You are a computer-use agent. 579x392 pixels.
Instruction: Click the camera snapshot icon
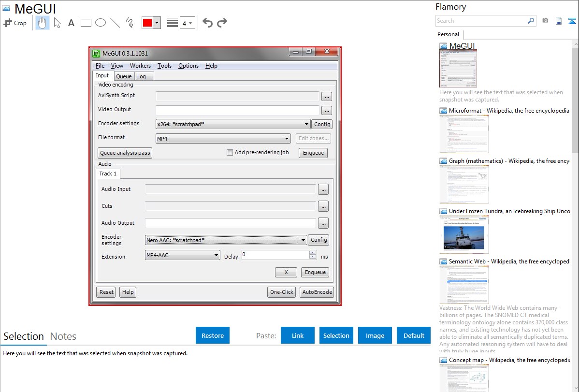click(x=545, y=21)
